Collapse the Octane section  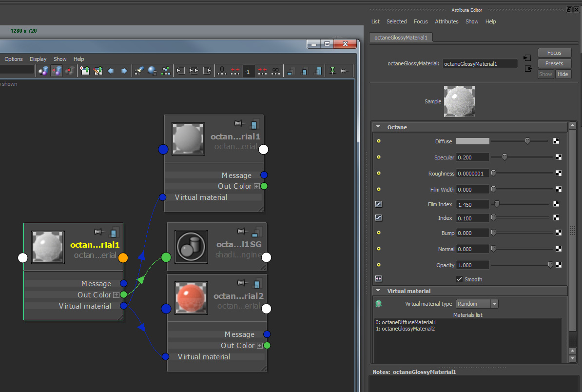click(x=378, y=127)
